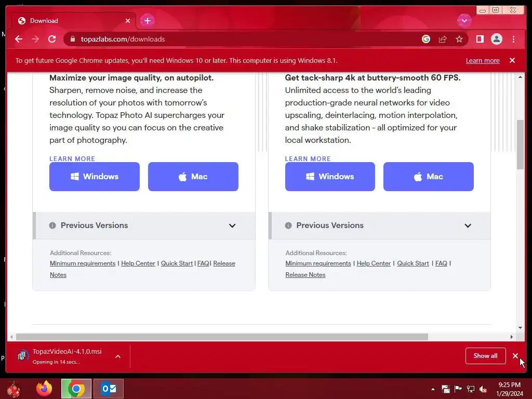The image size is (532, 399).
Task: Click the muted volume tray icon
Action: (x=483, y=389)
